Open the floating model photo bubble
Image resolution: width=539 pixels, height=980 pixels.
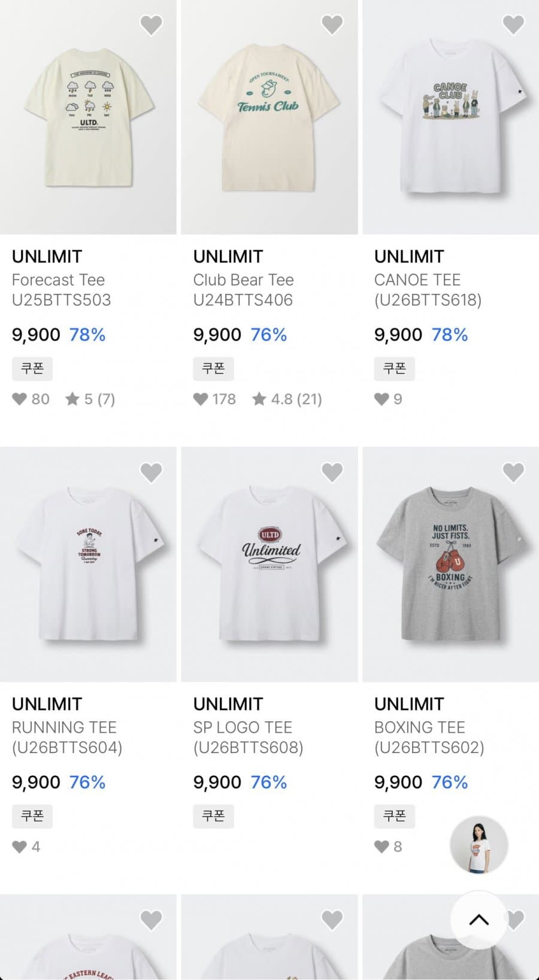click(x=479, y=845)
